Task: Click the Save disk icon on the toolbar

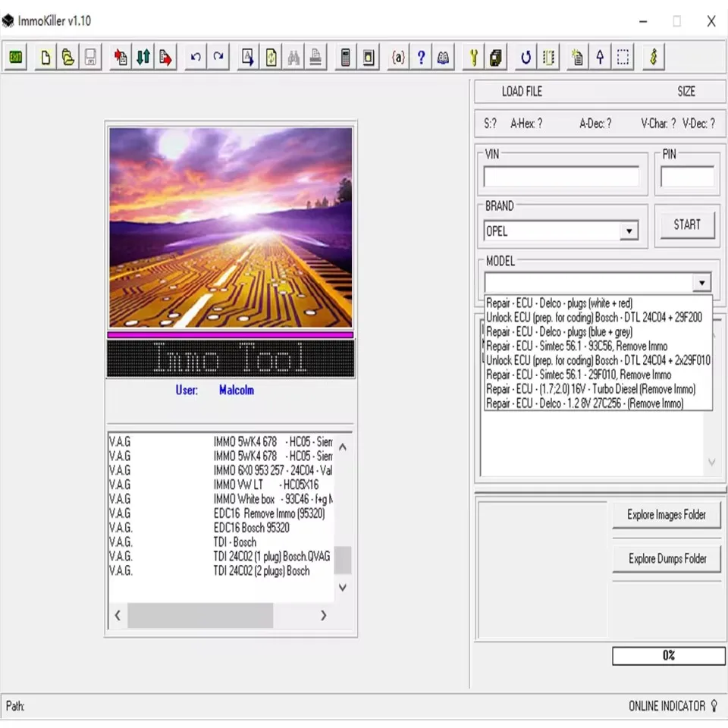Action: pyautogui.click(x=90, y=57)
